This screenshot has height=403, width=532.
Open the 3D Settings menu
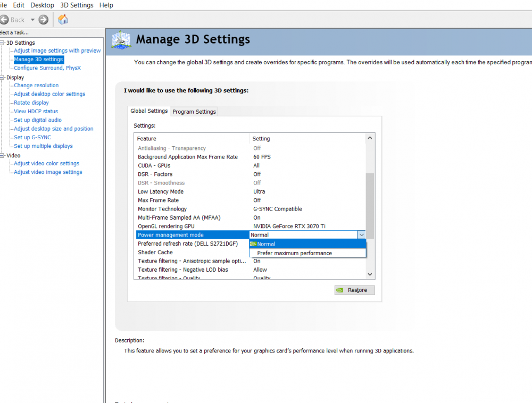click(77, 5)
